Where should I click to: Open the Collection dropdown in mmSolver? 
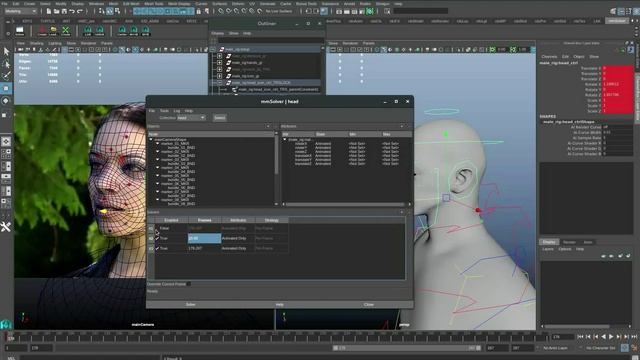pyautogui.click(x=191, y=118)
